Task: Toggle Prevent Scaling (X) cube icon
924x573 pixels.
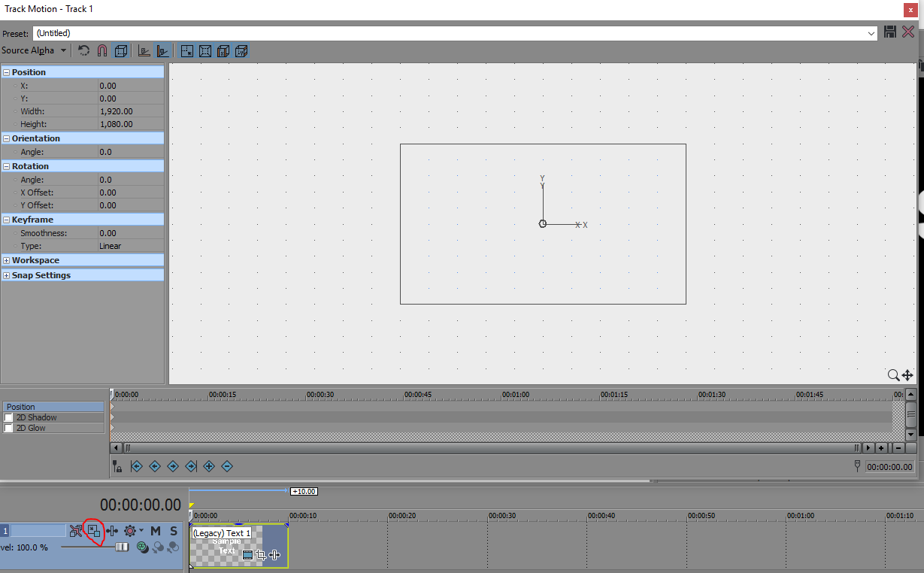Action: [x=223, y=50]
